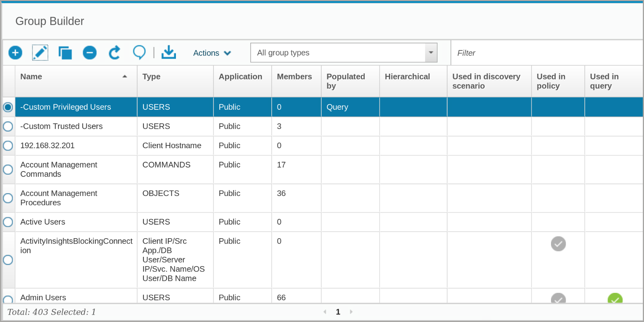Screen dimensions: 644x322
Task: Click the Used in discovery scenario header
Action: click(x=489, y=81)
